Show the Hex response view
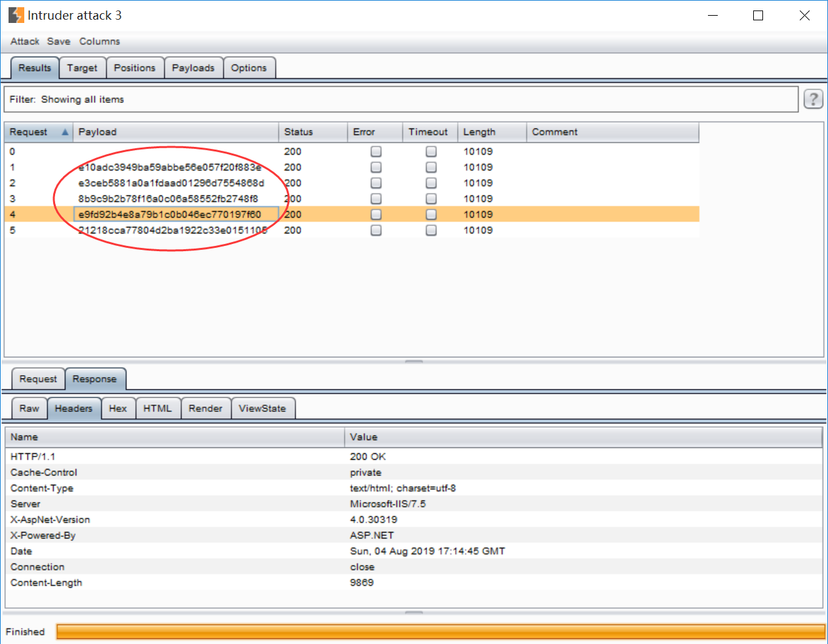Screen dimensions: 828x644 [118, 408]
